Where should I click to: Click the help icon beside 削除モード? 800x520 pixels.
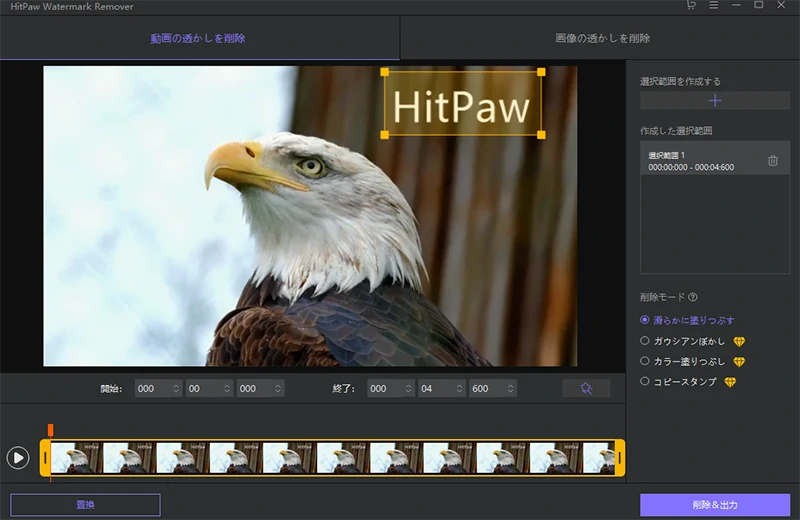pos(693,297)
